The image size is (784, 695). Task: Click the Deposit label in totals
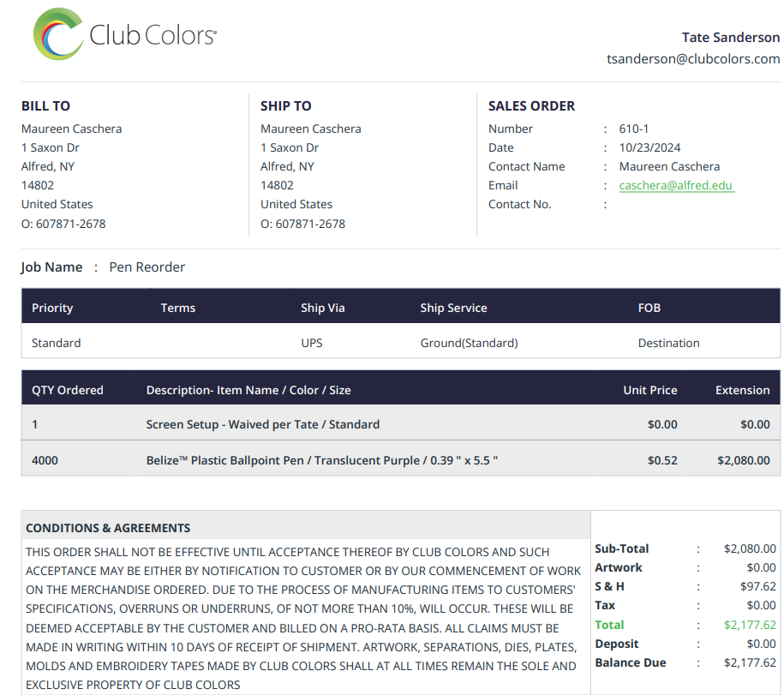click(x=617, y=644)
